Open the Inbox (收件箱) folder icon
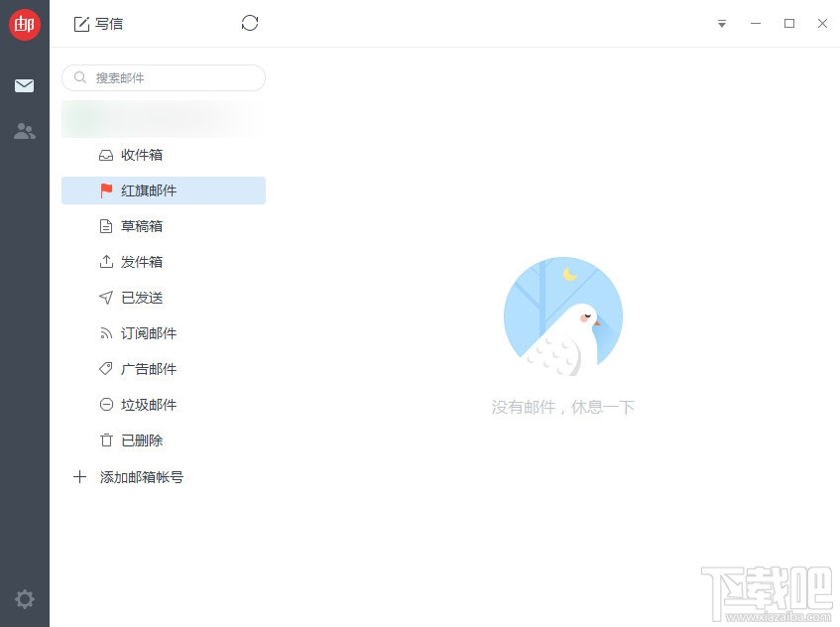840x627 pixels. pyautogui.click(x=106, y=155)
